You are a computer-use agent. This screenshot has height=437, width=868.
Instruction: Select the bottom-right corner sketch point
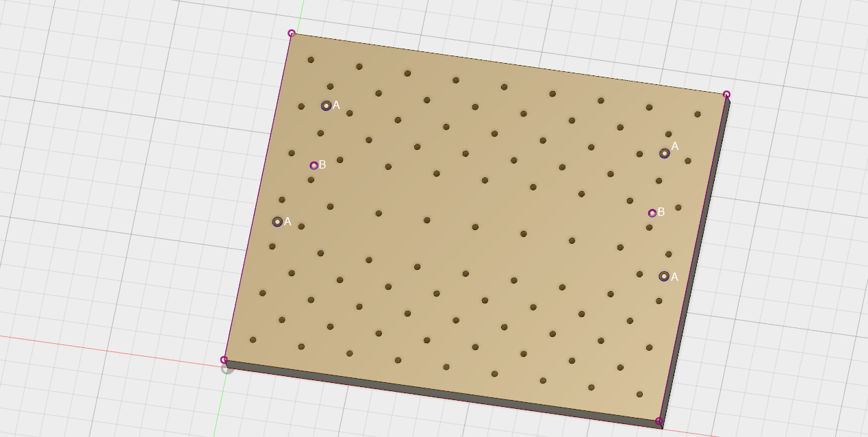[659, 421]
